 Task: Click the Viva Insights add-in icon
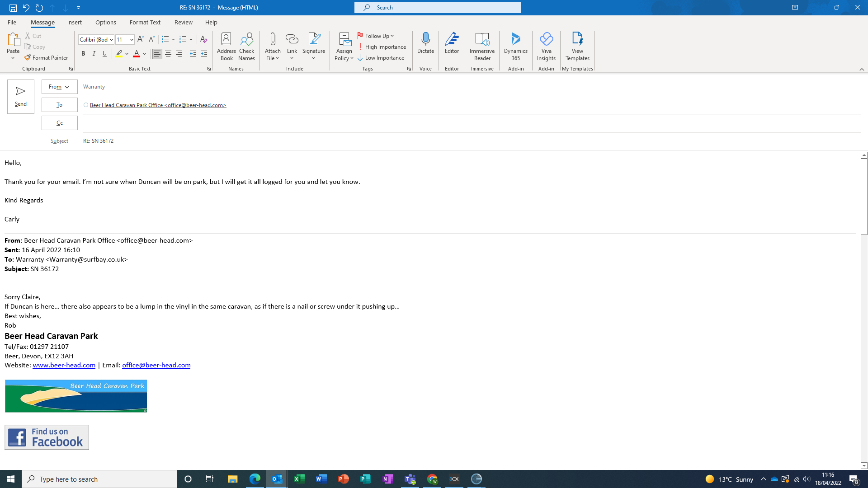[x=546, y=46]
